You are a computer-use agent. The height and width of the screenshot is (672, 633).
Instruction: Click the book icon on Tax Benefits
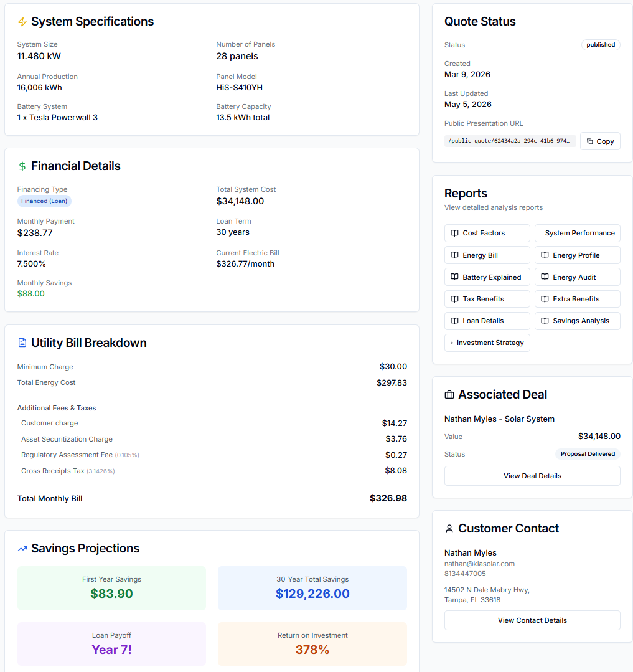[454, 299]
